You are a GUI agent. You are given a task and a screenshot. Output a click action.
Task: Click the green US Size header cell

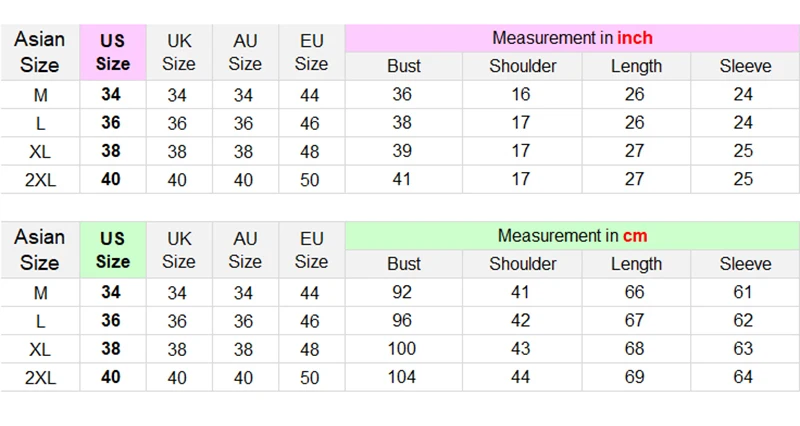[113, 250]
